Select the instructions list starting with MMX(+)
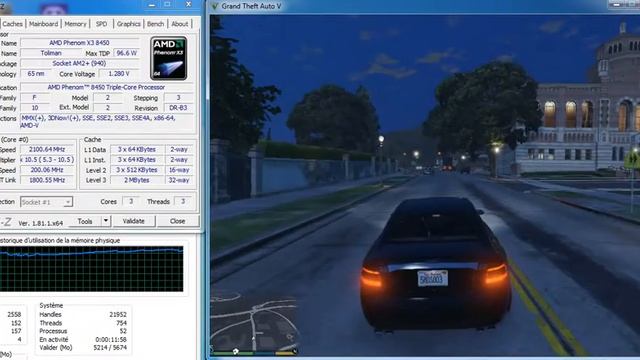 click(107, 122)
